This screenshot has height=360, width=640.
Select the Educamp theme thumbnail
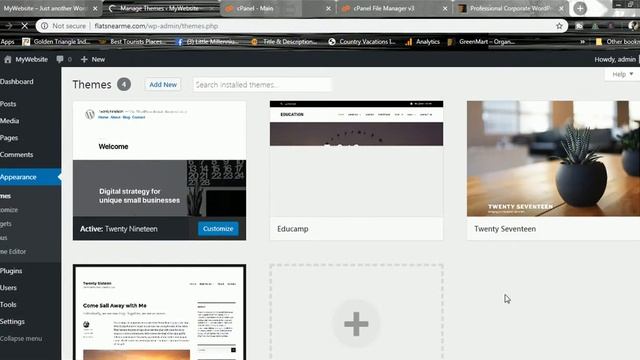(x=356, y=158)
